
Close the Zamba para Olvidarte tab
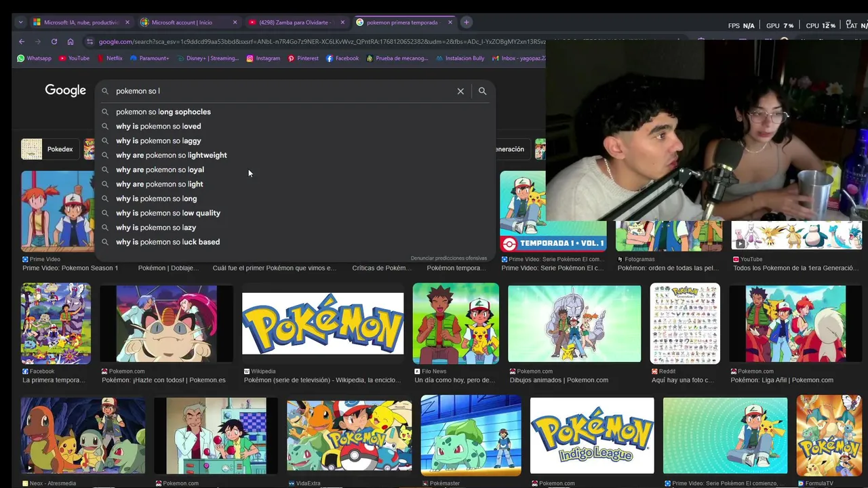pos(342,22)
